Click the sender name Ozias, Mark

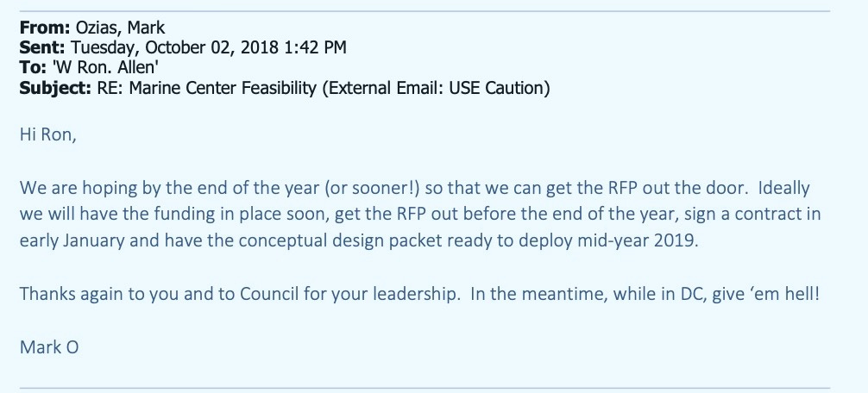120,28
